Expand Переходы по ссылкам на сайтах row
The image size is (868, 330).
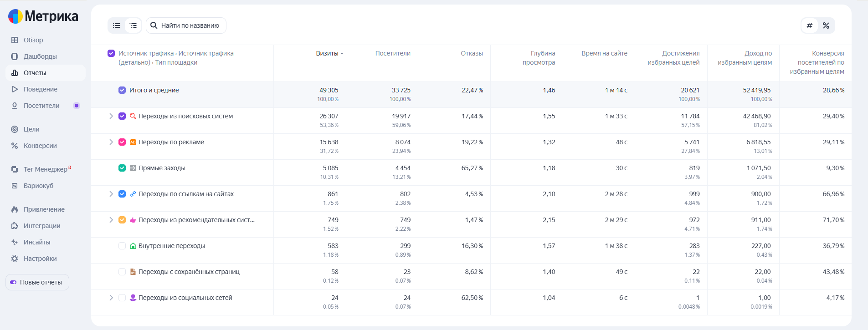[x=111, y=194]
